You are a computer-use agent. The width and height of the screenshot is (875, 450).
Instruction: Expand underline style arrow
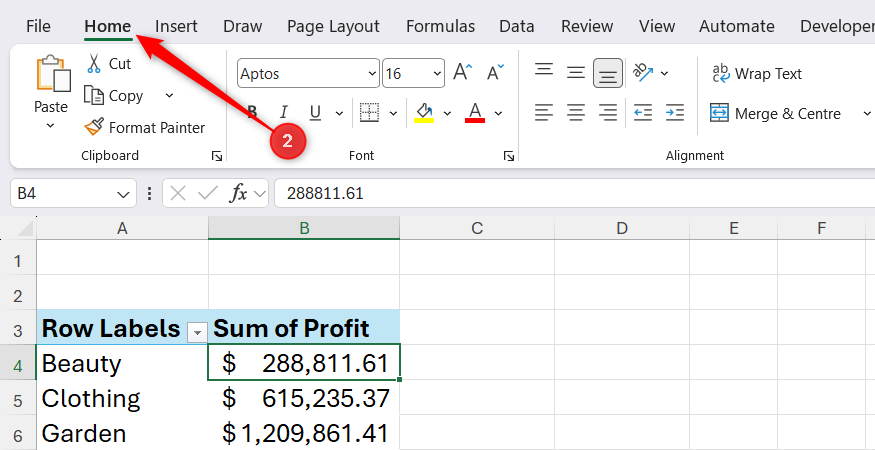pyautogui.click(x=339, y=113)
